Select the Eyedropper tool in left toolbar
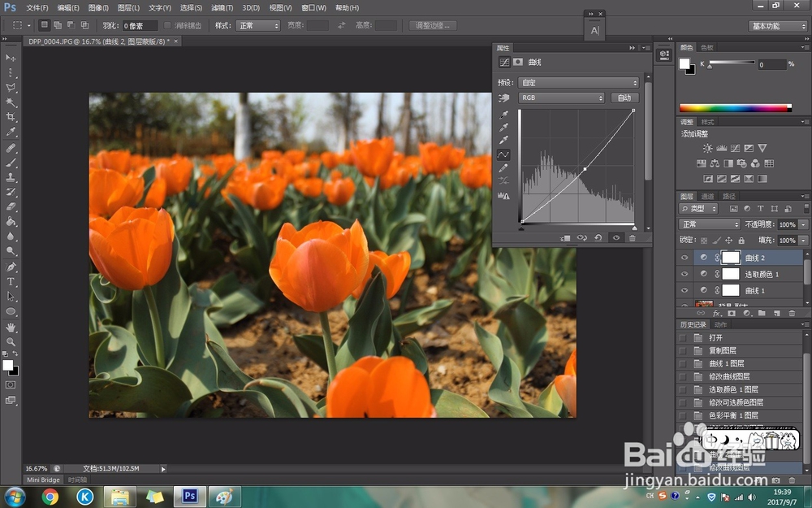Viewport: 812px width, 508px height. tap(11, 132)
